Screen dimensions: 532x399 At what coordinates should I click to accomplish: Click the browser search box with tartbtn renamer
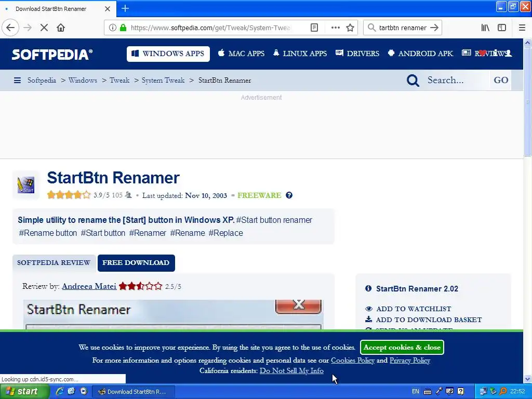[x=403, y=28]
